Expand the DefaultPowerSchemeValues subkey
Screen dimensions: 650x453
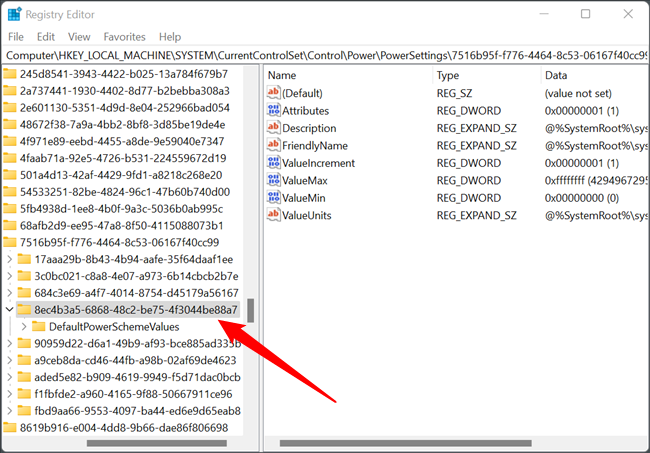(24, 327)
